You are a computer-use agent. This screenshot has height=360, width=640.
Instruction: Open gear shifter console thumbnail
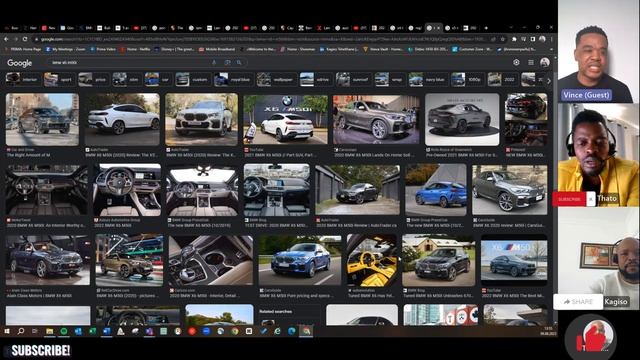pyautogui.click(x=211, y=260)
